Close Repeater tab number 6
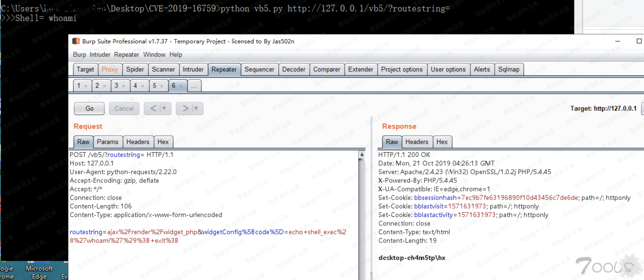Image resolution: width=644 pixels, height=280 pixels. coord(181,86)
